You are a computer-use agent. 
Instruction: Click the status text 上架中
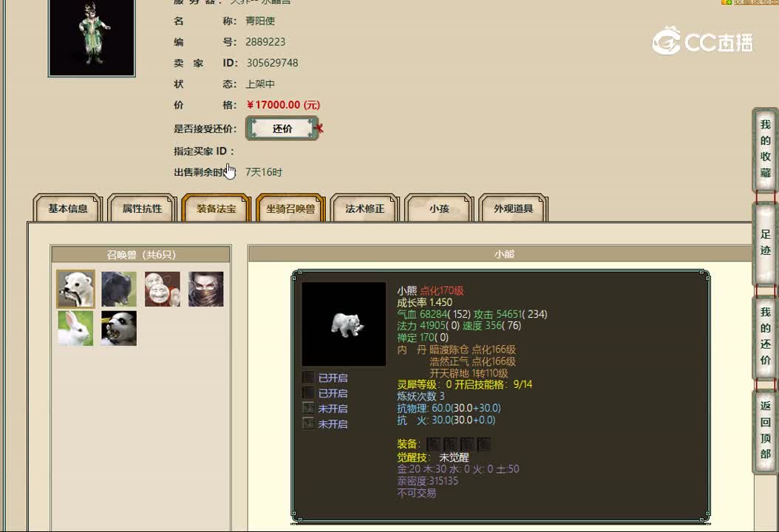click(260, 84)
